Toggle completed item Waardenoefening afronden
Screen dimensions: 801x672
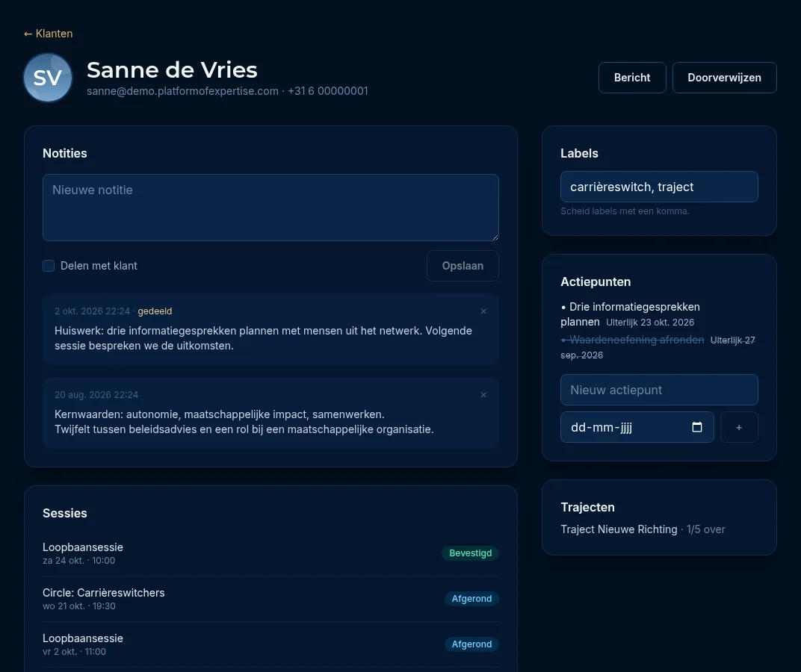pyautogui.click(x=632, y=340)
